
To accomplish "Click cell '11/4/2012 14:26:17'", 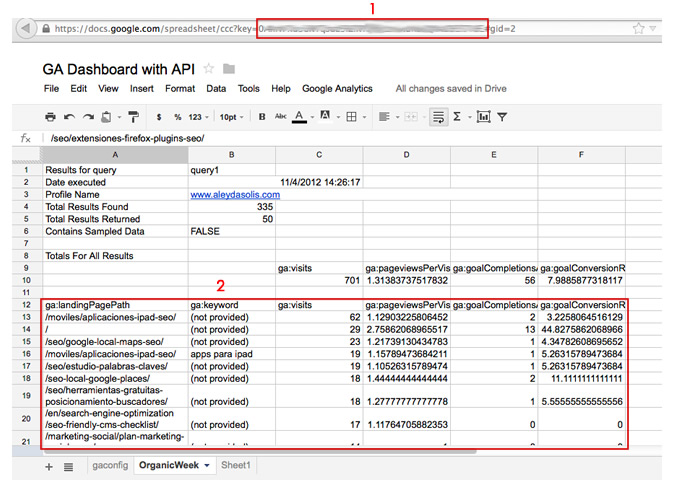I will 319,182.
